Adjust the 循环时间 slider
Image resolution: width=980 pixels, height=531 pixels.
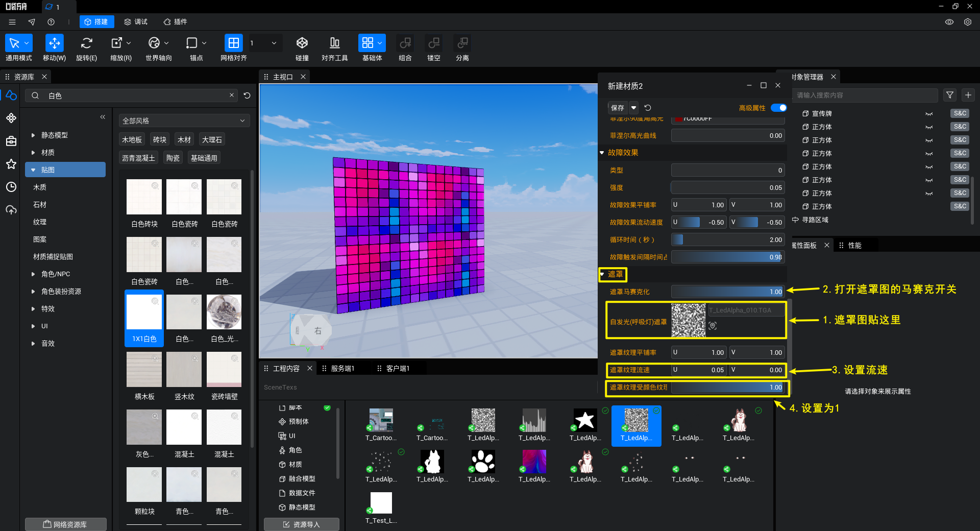(728, 239)
